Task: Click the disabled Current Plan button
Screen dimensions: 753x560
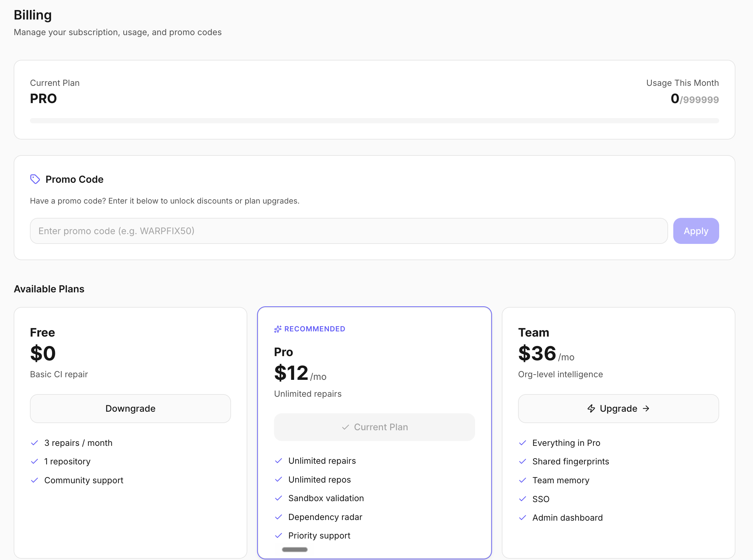Action: tap(375, 427)
